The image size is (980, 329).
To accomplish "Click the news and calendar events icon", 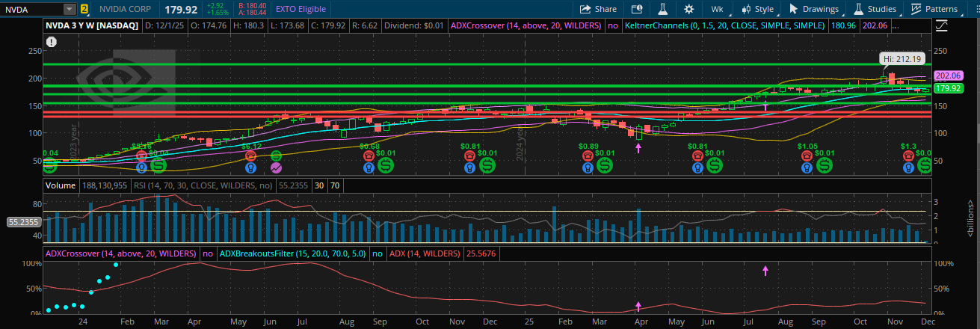I will pos(636,9).
